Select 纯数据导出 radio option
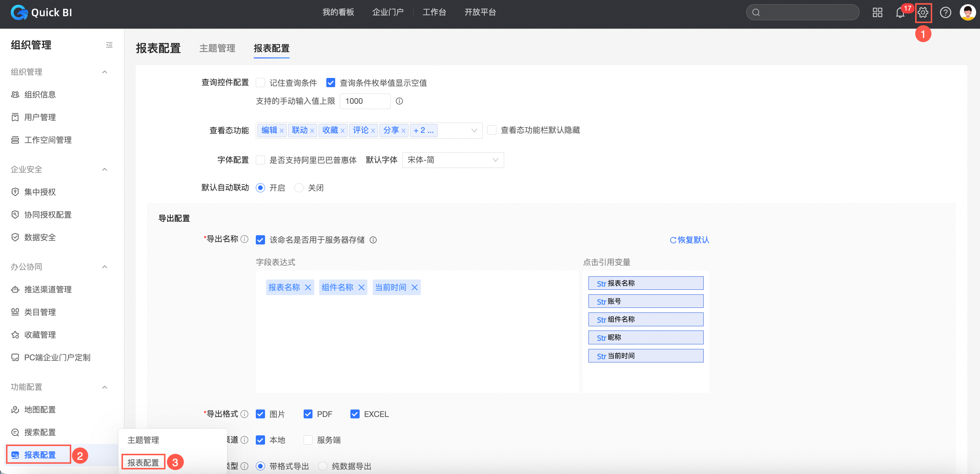 (323, 467)
